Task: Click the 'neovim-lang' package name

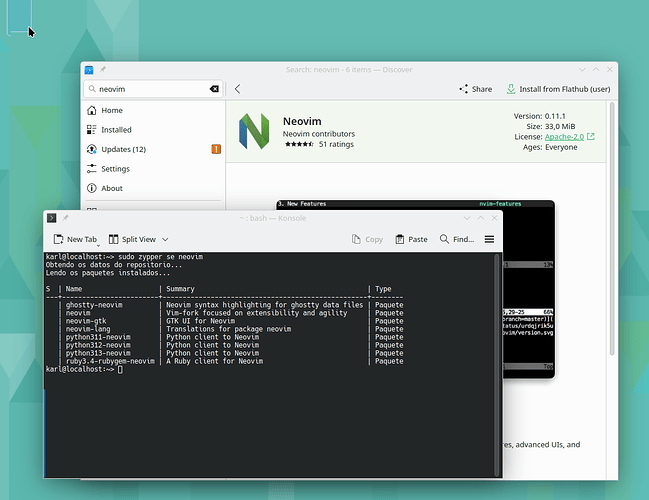Action: point(88,329)
